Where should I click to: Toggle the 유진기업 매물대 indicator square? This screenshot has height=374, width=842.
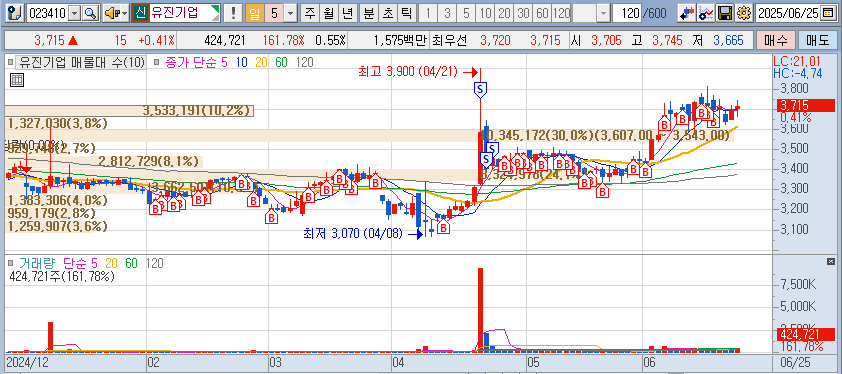point(11,62)
